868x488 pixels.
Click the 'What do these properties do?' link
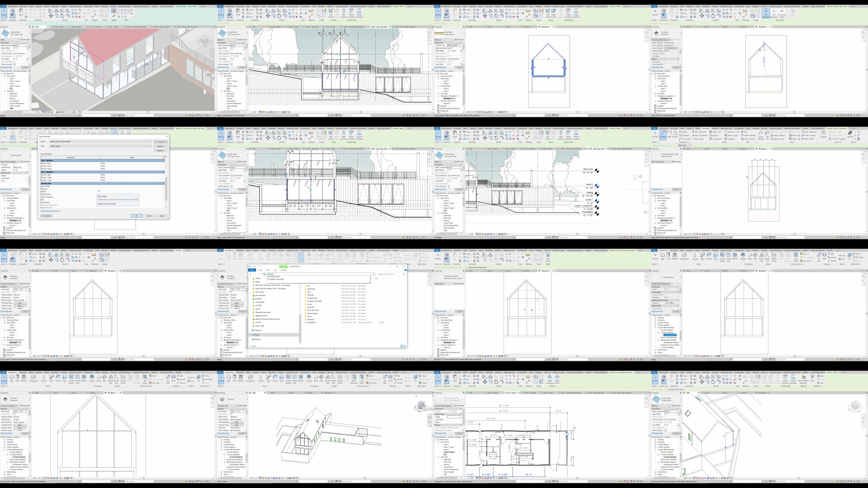coord(50,211)
